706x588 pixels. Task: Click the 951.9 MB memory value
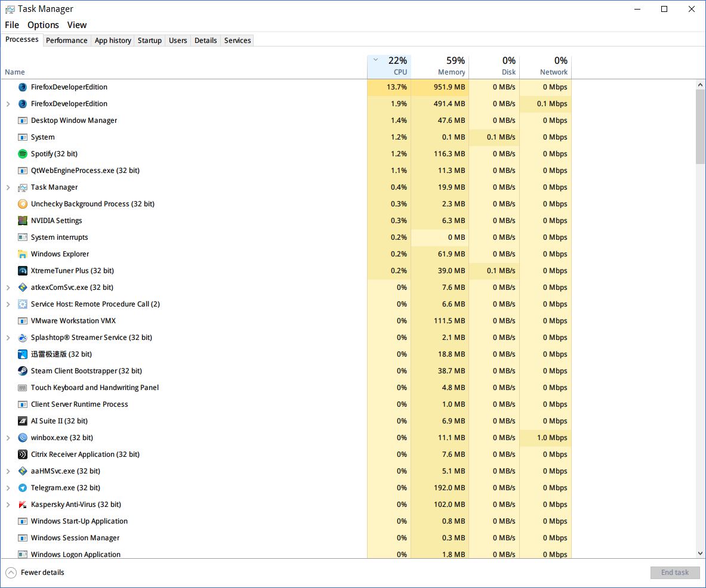[x=449, y=87]
